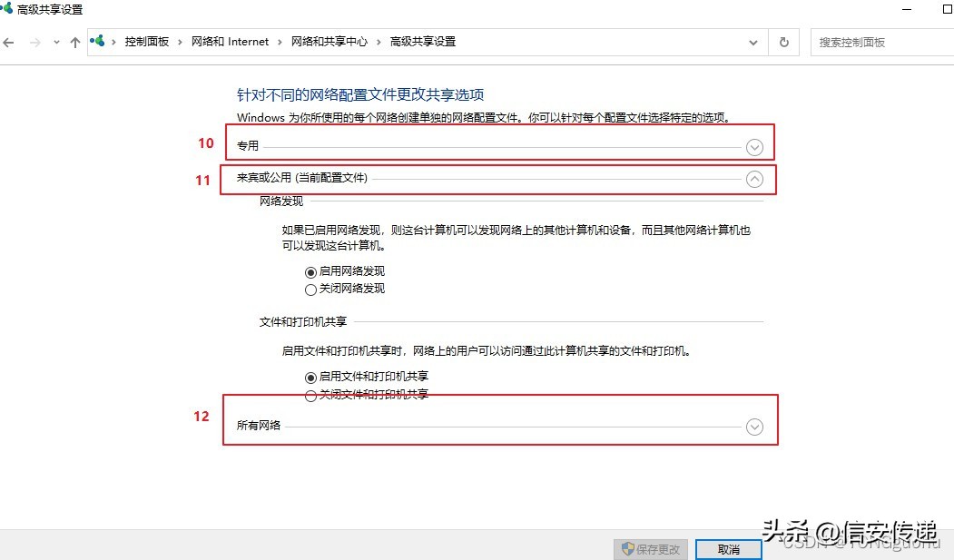954x560 pixels.
Task: Click the 高级共享设置 window title icon
Action: 9,8
